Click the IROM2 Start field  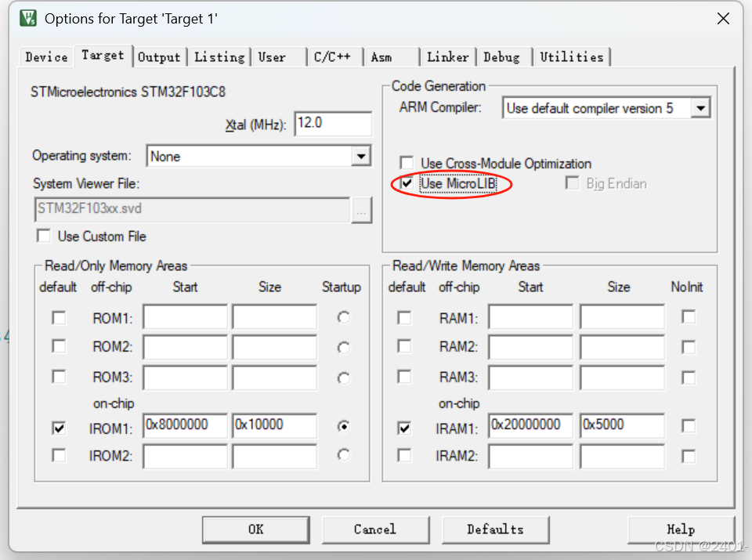(x=185, y=457)
